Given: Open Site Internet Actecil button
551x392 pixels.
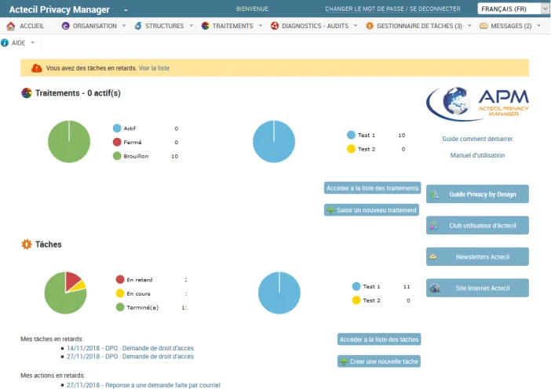Looking at the screenshot, I should (x=477, y=289).
